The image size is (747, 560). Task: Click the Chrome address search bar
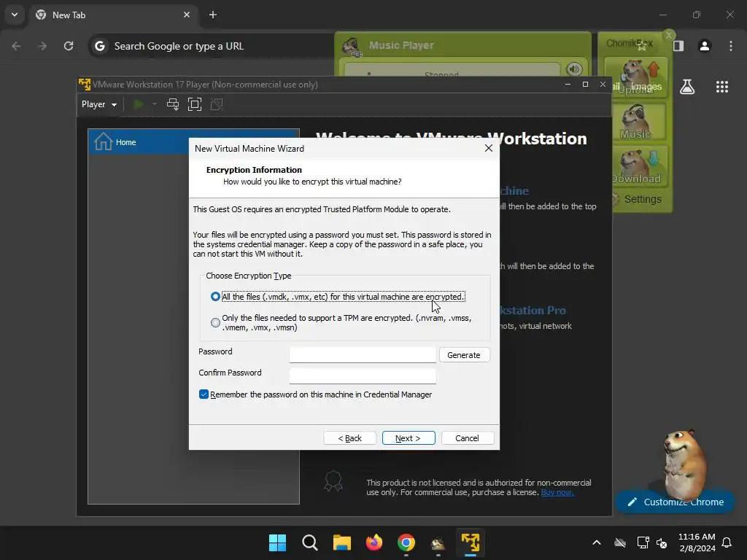212,46
